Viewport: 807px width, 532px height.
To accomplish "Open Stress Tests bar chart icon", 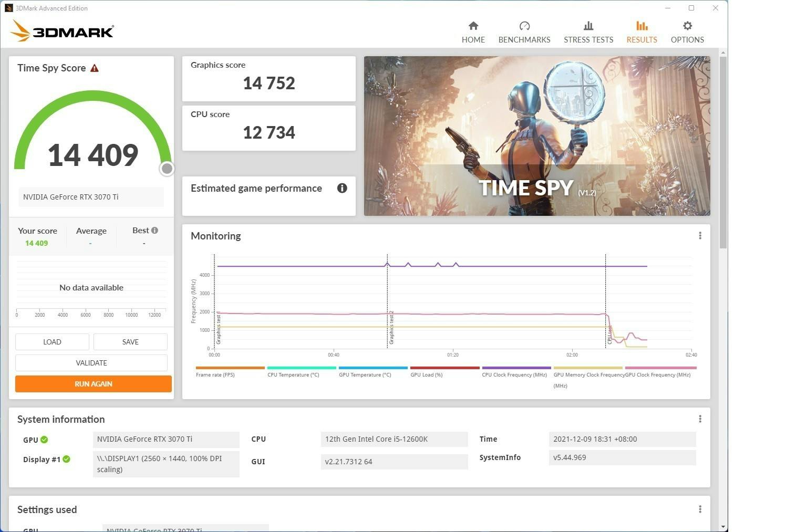I will click(588, 26).
